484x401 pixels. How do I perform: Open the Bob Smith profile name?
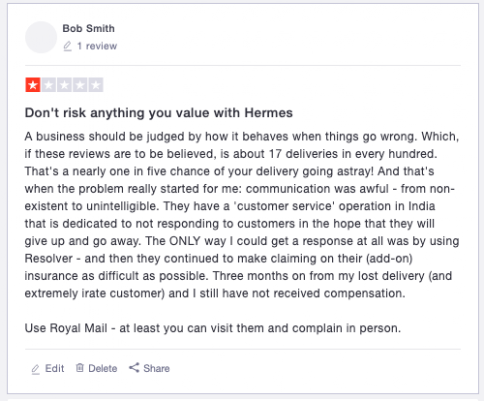pos(88,28)
